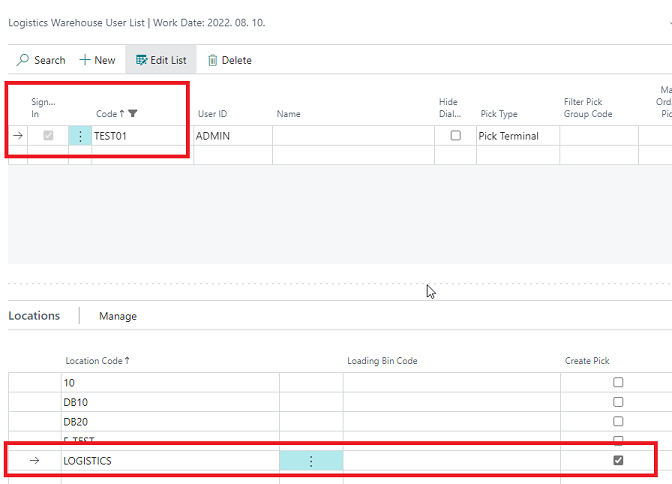Open the Manage menu
This screenshot has height=484, width=672.
click(117, 316)
